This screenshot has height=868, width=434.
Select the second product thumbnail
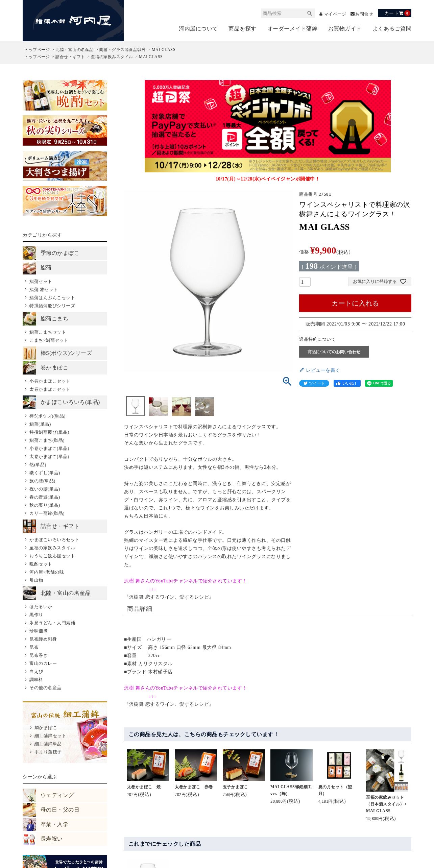point(159,406)
